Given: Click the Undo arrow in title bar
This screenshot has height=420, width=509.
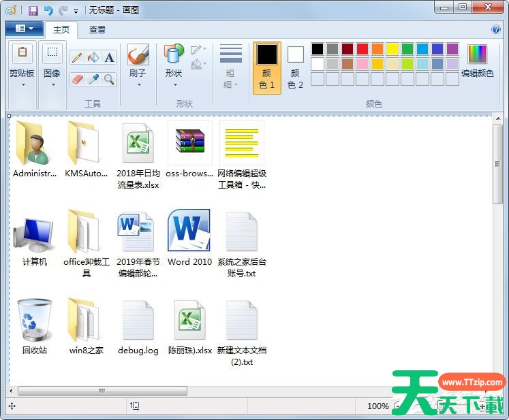Looking at the screenshot, I should [48, 10].
